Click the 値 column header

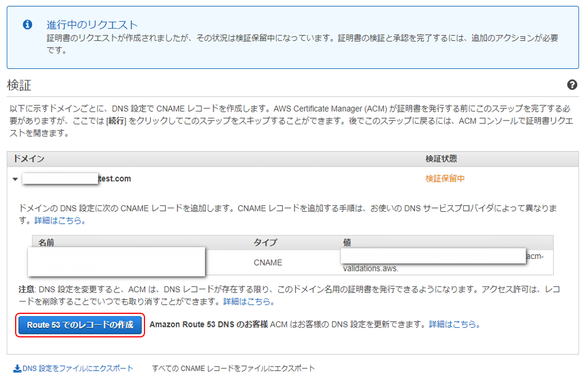pyautogui.click(x=346, y=242)
